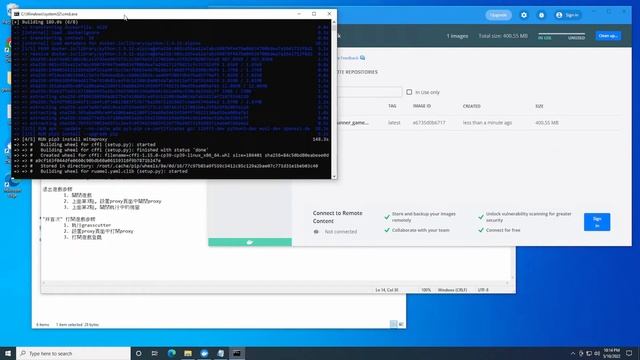Sort images by CREATED column

tap(471, 106)
